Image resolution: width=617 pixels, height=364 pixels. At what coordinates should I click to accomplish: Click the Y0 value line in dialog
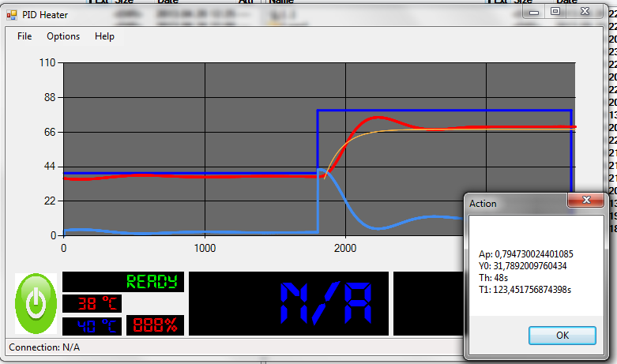(522, 266)
